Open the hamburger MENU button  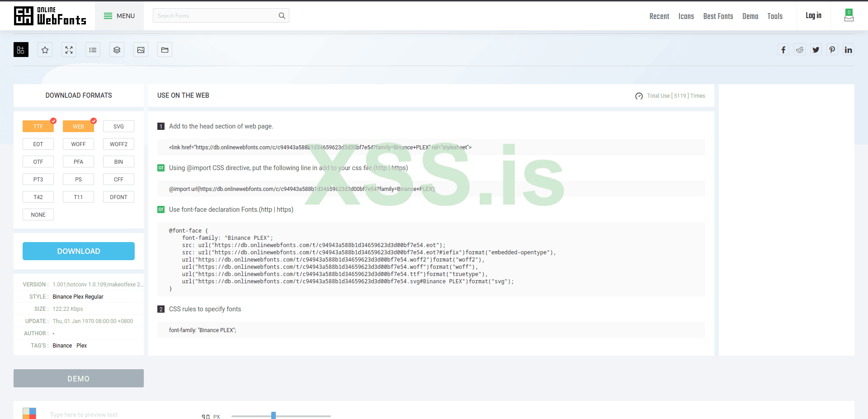[119, 16]
